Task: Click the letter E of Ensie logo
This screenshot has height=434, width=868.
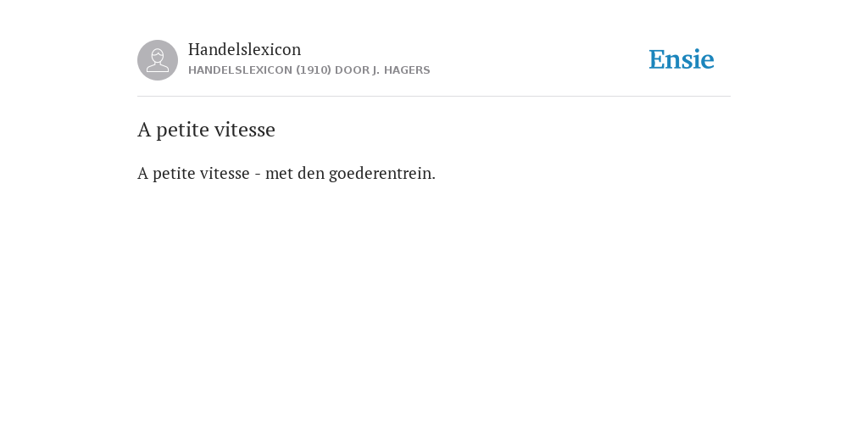Action: tap(657, 59)
